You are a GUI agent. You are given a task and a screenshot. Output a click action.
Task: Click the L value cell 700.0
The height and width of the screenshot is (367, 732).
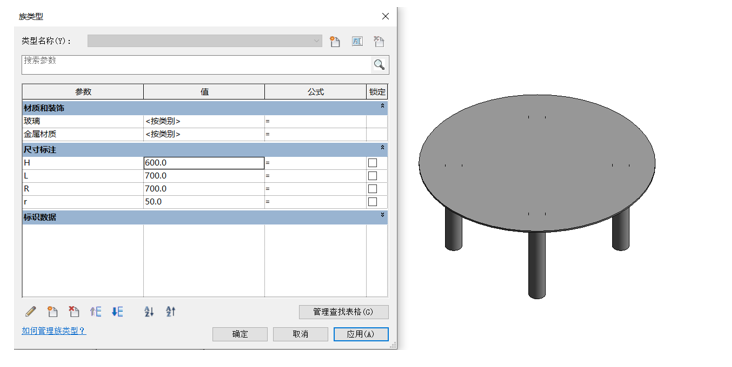click(204, 176)
